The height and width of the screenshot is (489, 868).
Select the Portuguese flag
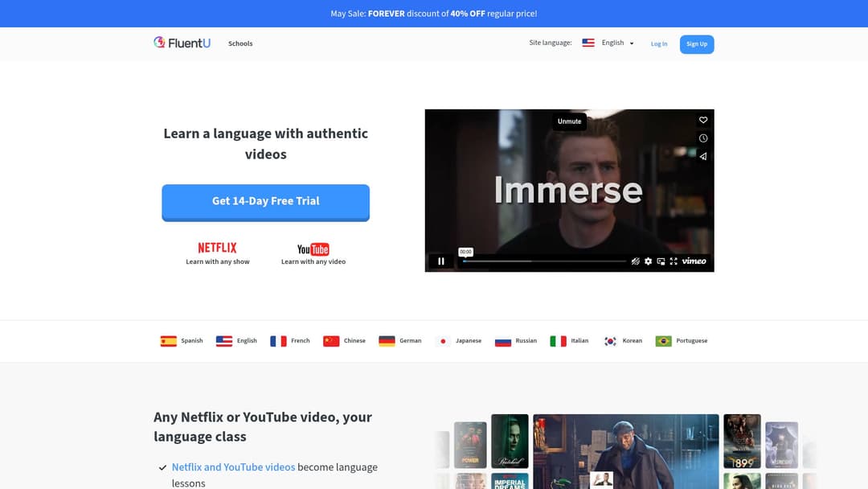[663, 341]
